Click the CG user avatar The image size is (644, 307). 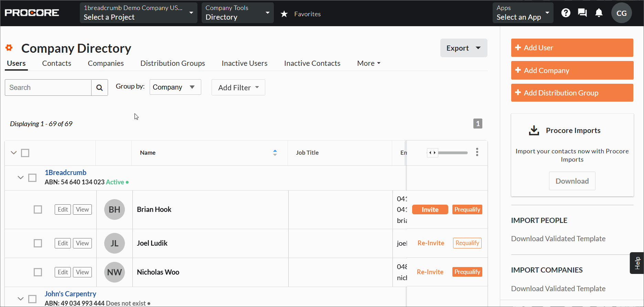point(621,13)
